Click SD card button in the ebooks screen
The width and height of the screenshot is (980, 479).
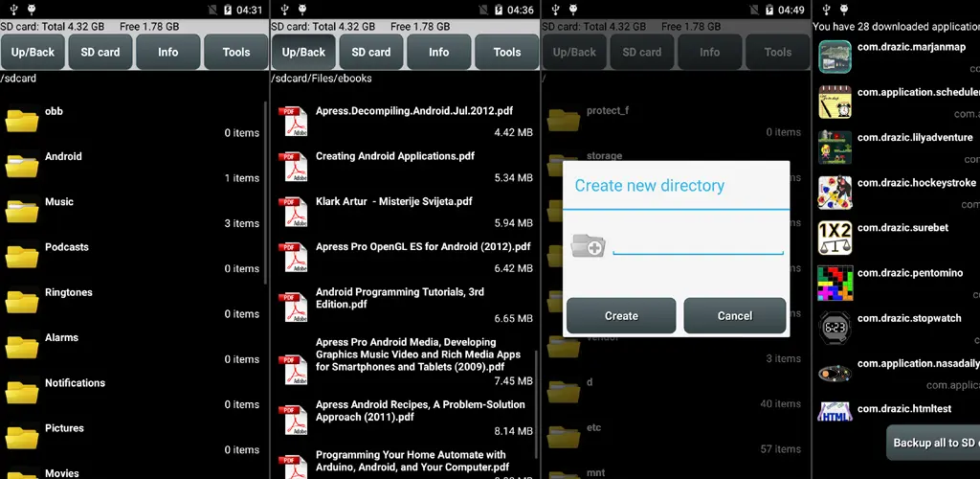coord(371,52)
